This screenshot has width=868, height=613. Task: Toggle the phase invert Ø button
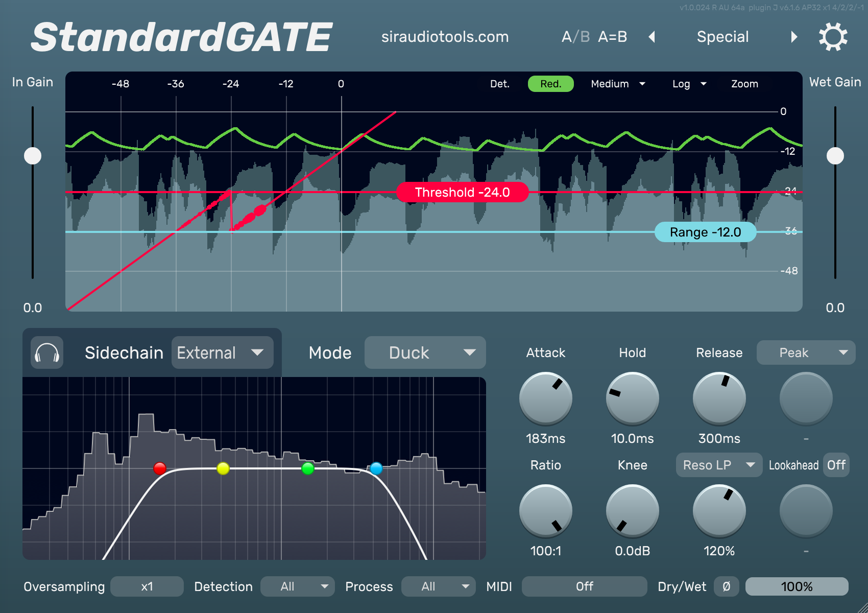tap(727, 586)
